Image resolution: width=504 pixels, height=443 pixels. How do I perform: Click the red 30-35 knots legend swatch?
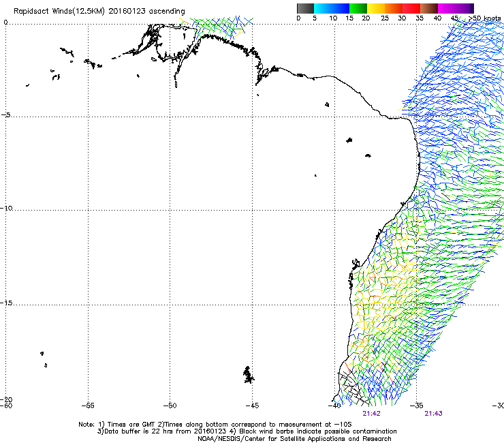[411, 8]
